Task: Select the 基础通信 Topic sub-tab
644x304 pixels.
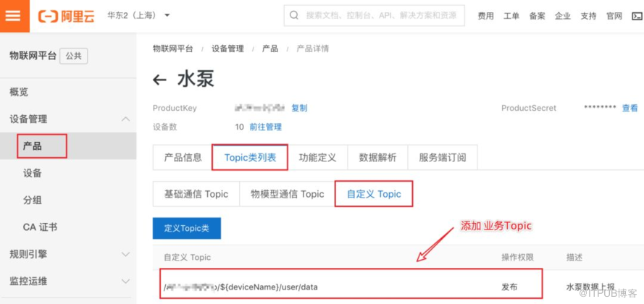Action: pos(196,194)
